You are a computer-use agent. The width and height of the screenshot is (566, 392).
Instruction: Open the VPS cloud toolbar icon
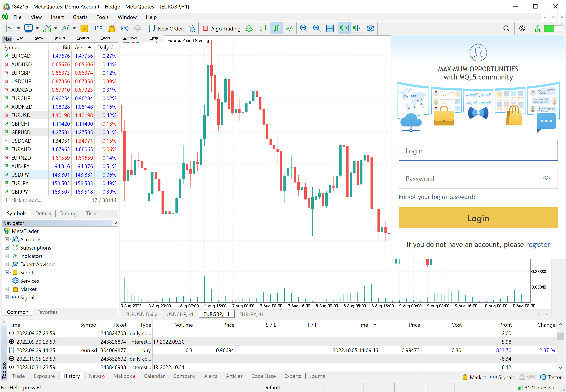(138, 29)
